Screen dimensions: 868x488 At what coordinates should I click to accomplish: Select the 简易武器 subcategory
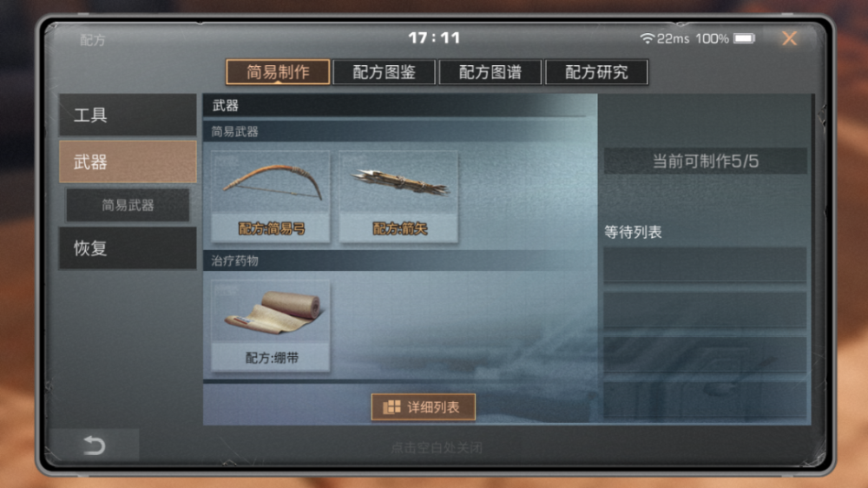[128, 205]
